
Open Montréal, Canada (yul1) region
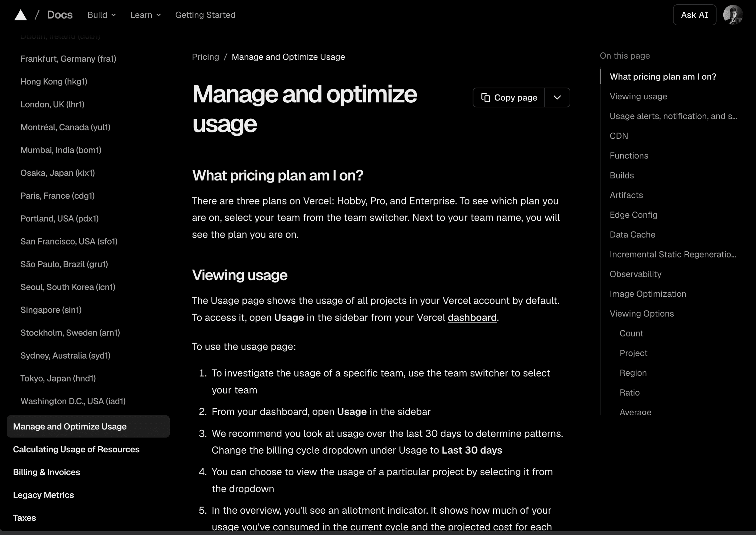point(65,127)
